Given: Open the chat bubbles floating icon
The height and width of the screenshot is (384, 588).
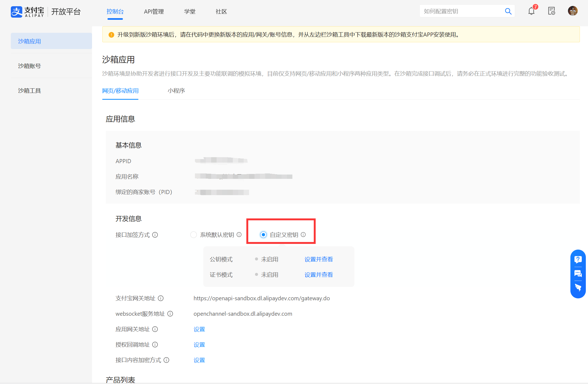Looking at the screenshot, I should click(578, 273).
